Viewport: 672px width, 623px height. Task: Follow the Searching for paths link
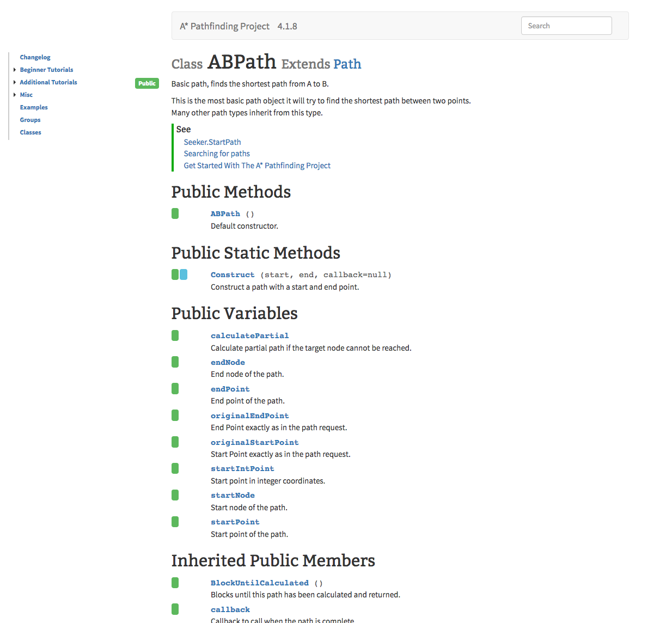217,154
